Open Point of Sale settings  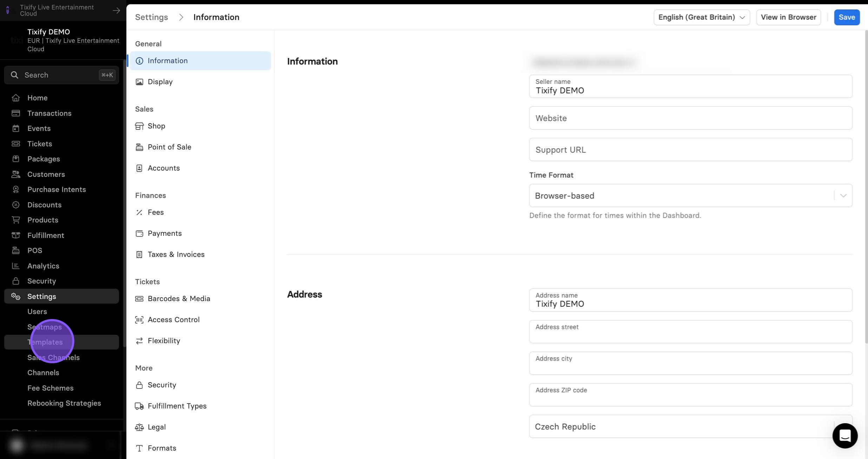[x=200, y=147]
